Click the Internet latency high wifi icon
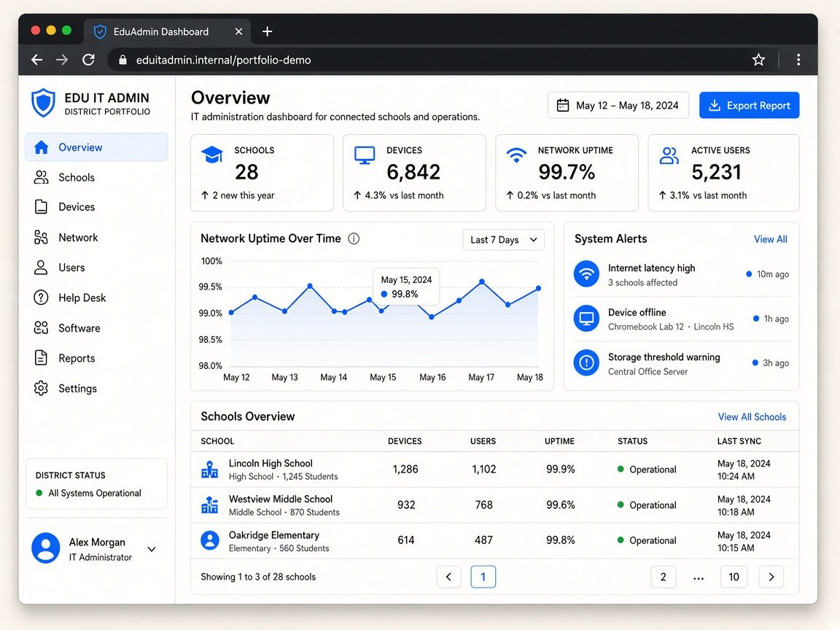 [586, 273]
